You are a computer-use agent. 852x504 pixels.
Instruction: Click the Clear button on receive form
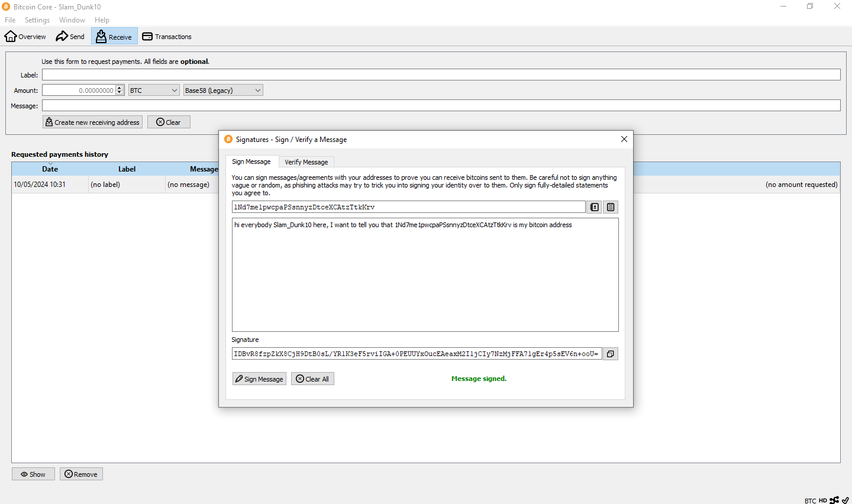point(169,122)
